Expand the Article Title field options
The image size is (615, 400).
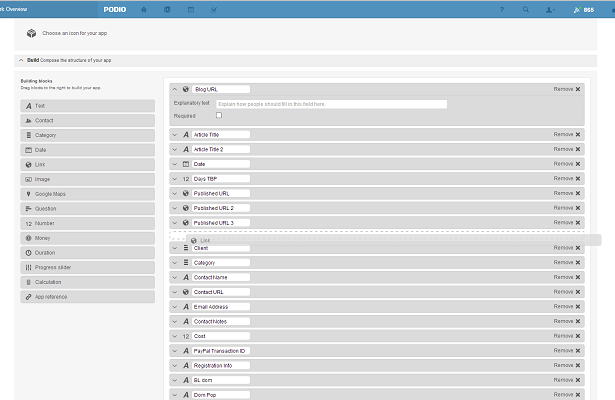point(174,134)
